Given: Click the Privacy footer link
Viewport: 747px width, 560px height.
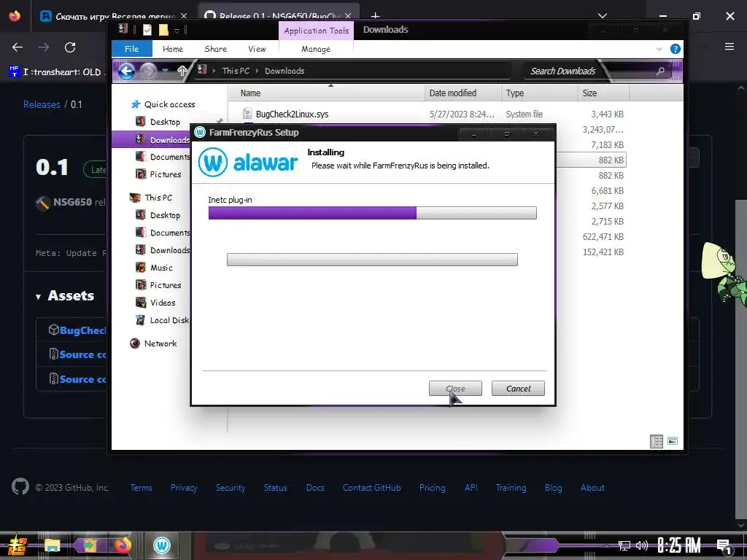Looking at the screenshot, I should [184, 488].
